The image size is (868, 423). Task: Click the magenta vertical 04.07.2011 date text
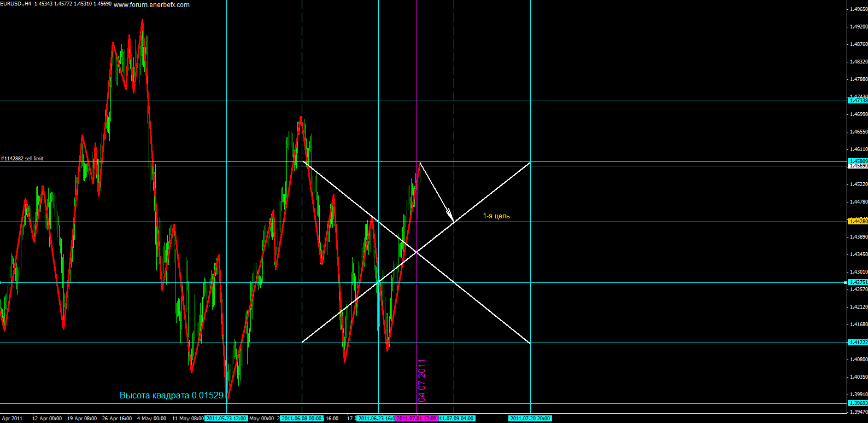click(x=421, y=380)
